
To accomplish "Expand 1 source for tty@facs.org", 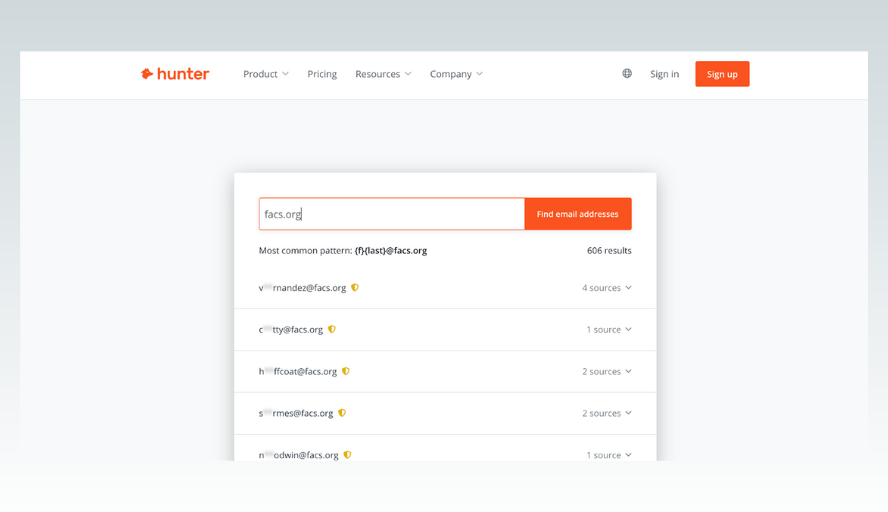I will point(609,329).
